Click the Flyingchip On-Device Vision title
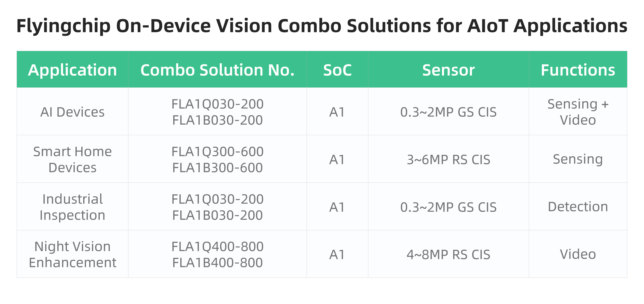The image size is (644, 304). click(322, 26)
